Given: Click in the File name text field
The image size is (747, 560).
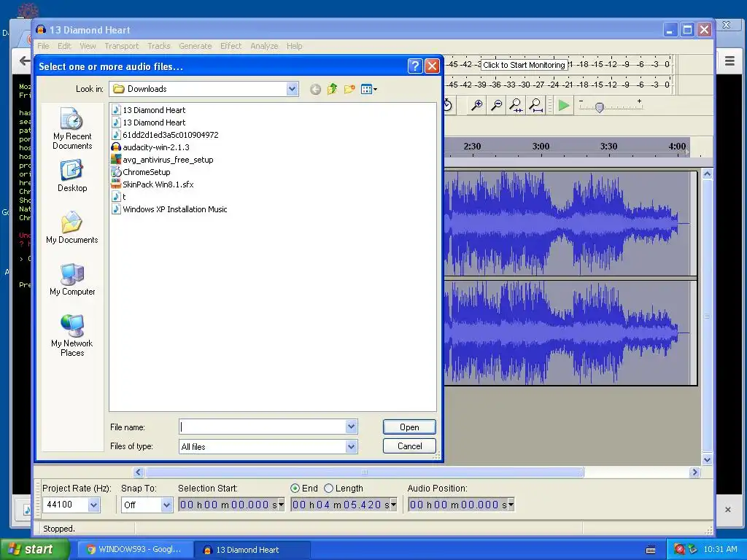Looking at the screenshot, I should [x=263, y=427].
